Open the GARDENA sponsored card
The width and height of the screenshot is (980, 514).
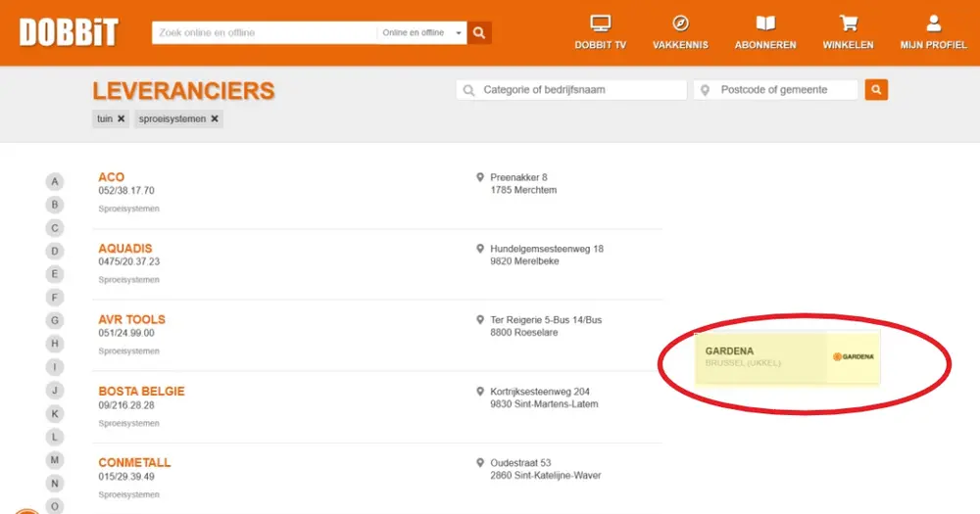tap(788, 357)
